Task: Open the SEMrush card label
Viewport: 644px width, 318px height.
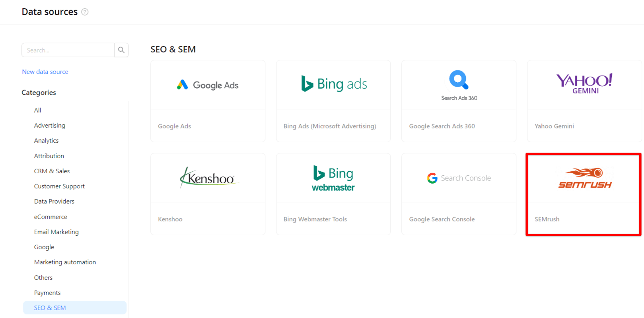Action: click(547, 219)
